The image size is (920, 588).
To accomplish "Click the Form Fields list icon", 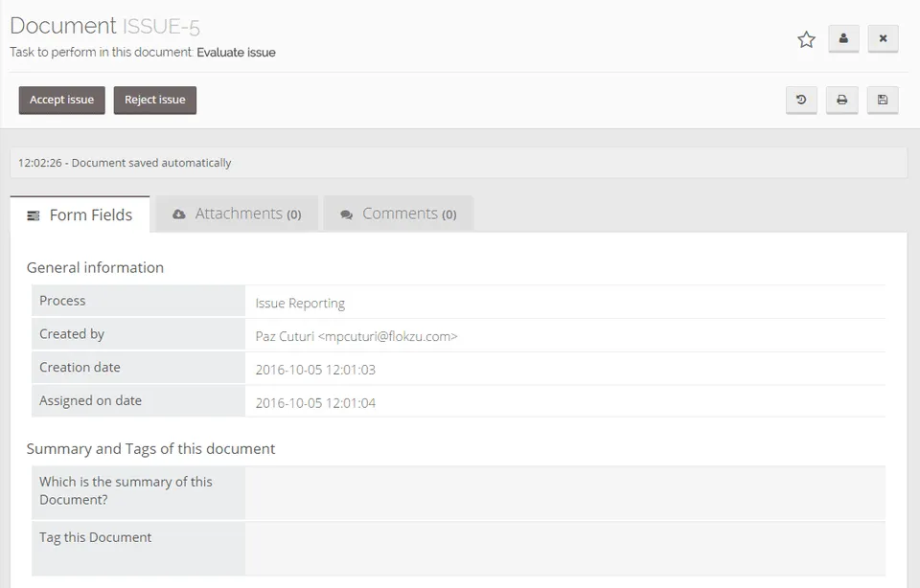I will click(34, 215).
